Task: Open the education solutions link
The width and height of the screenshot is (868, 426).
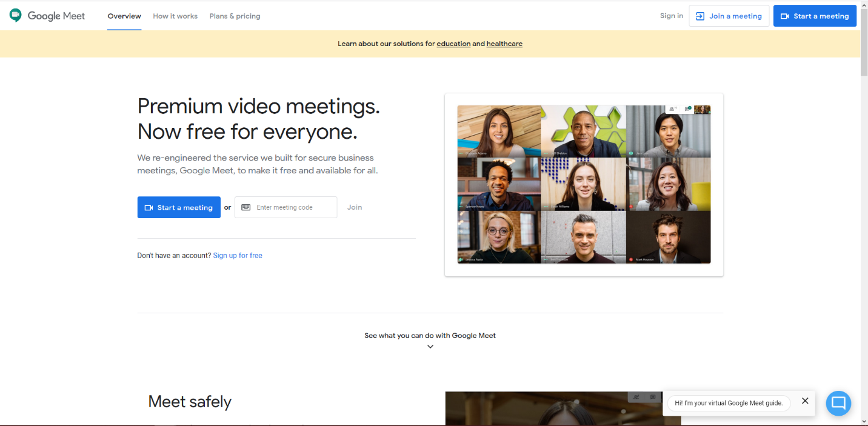Action: coord(453,44)
